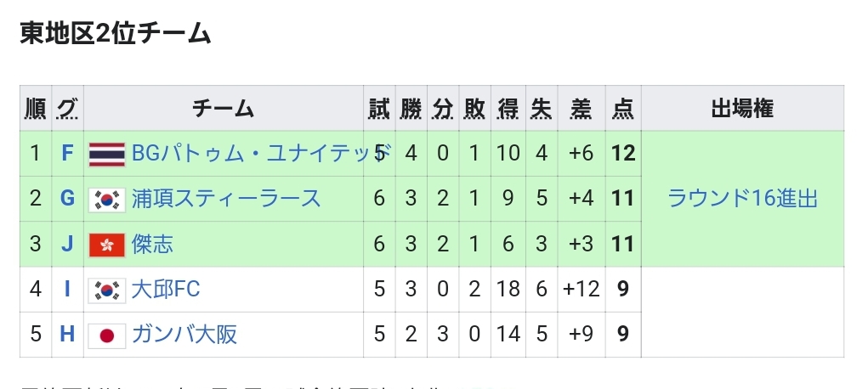Click the South Korea flag beside 浦項スティーラース
The width and height of the screenshot is (868, 389).
107,199
